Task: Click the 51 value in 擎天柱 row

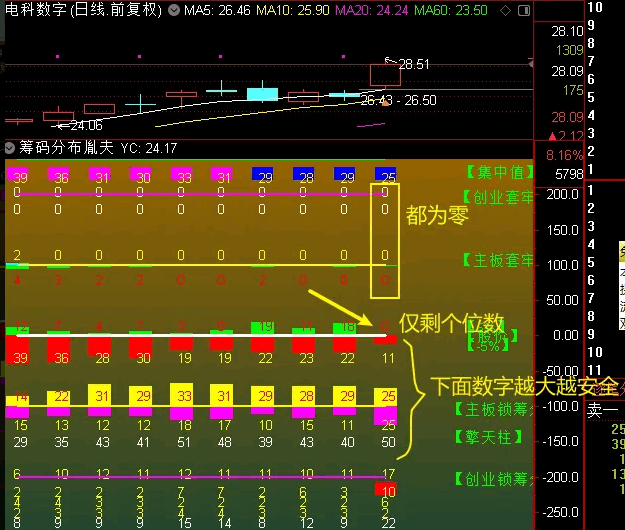Action: (183, 442)
